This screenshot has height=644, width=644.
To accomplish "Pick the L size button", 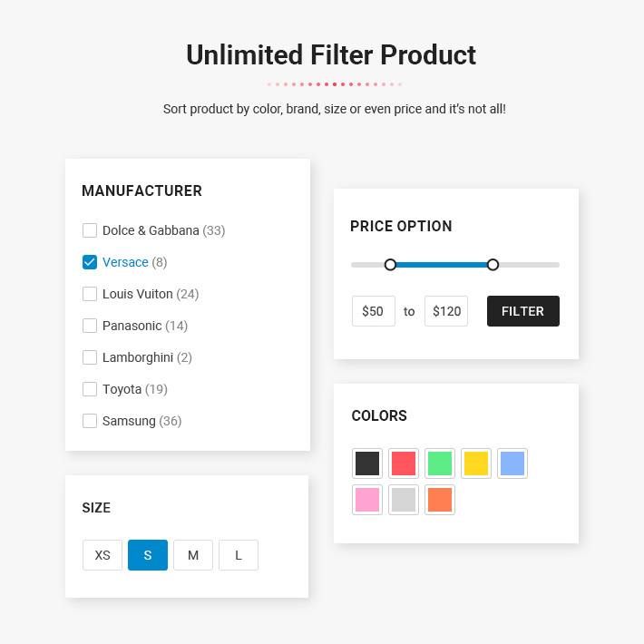I will pos(239,555).
